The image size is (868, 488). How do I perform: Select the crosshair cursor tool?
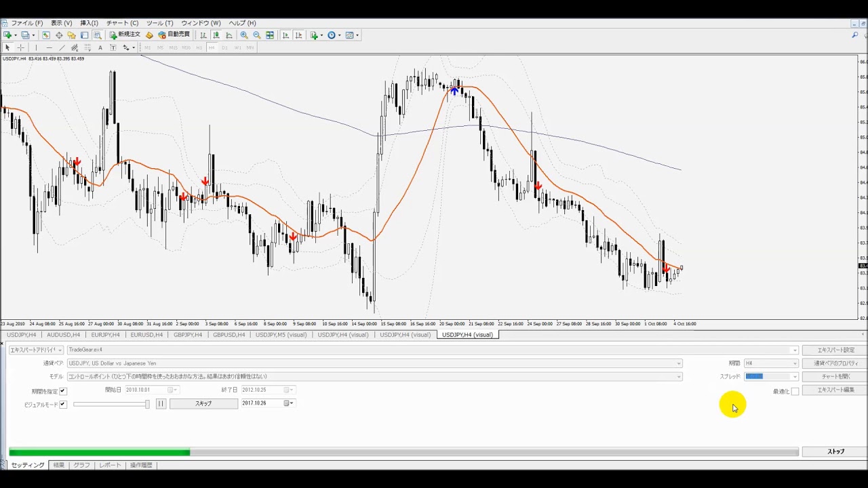pyautogui.click(x=20, y=48)
